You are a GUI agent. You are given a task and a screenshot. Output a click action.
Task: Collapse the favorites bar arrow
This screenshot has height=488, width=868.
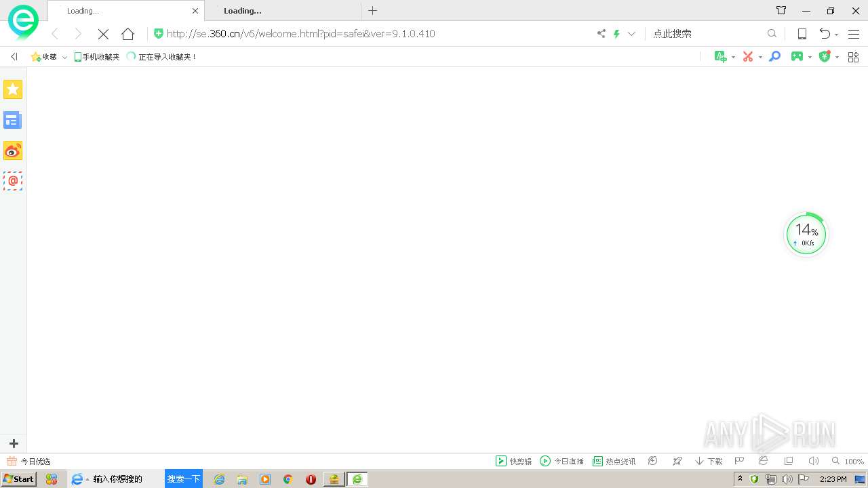click(x=14, y=57)
